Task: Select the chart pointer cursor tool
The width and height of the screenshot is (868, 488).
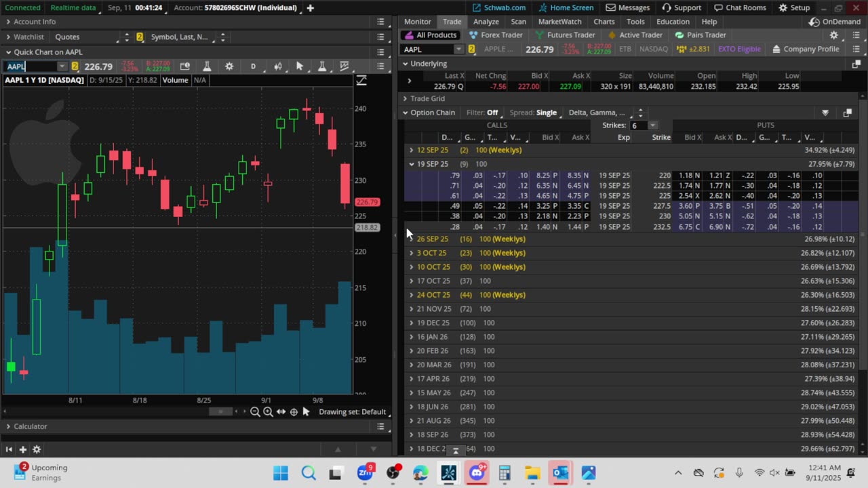Action: click(x=300, y=66)
